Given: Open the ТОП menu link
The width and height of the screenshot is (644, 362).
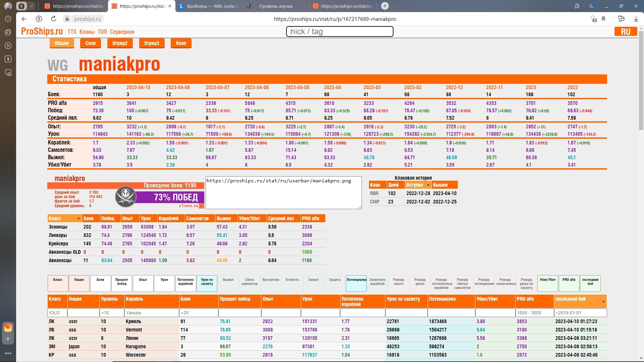Looking at the screenshot, I should point(102,32).
